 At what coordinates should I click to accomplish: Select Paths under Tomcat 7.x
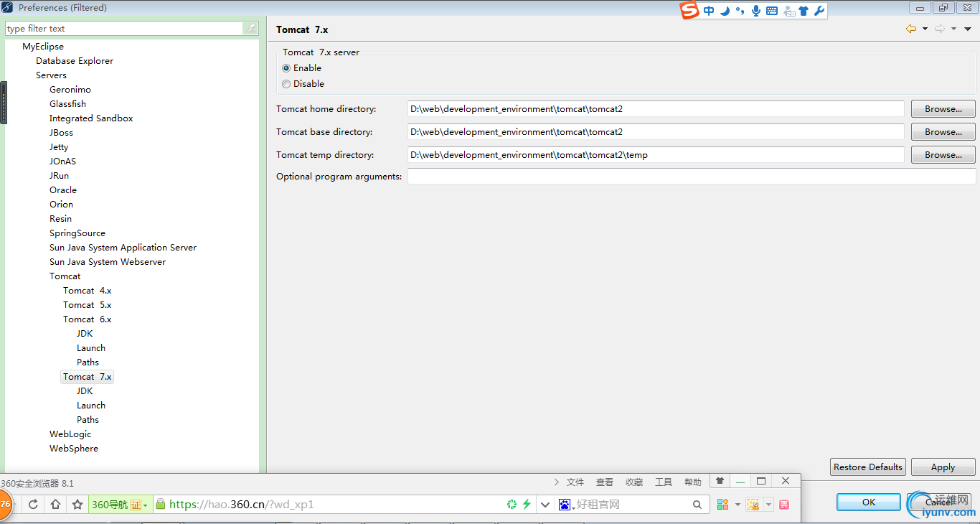88,420
